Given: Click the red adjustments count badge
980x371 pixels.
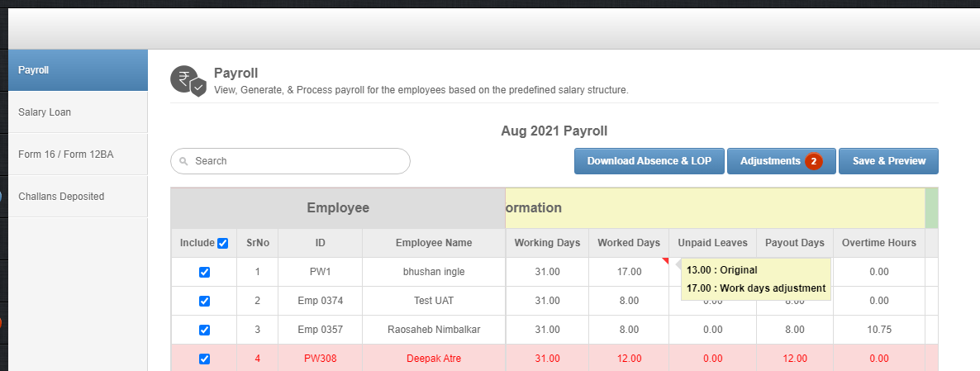Looking at the screenshot, I should point(813,161).
